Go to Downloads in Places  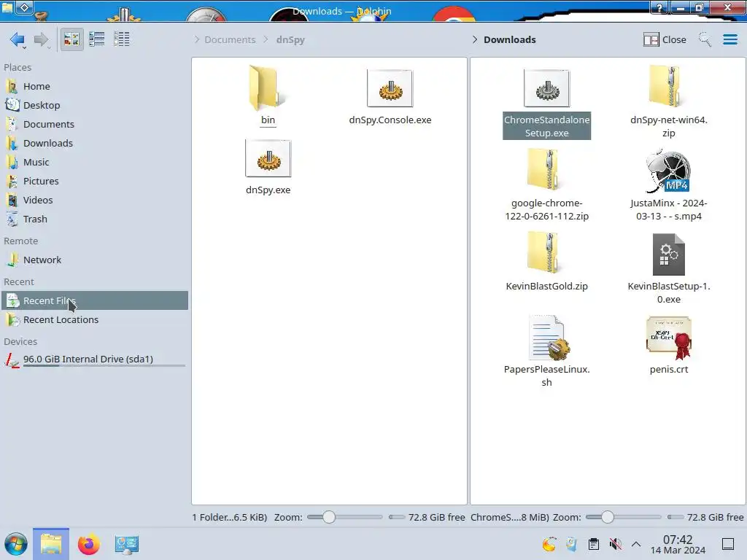coord(94,143)
